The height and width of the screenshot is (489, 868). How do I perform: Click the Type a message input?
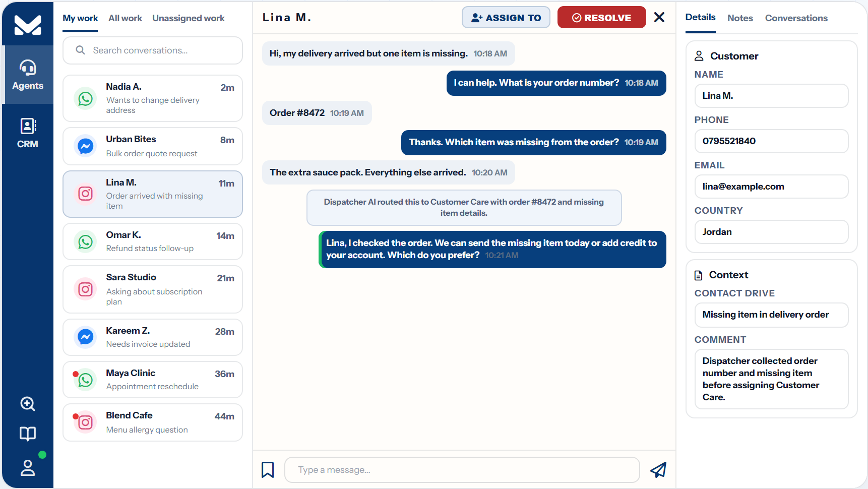tap(462, 470)
